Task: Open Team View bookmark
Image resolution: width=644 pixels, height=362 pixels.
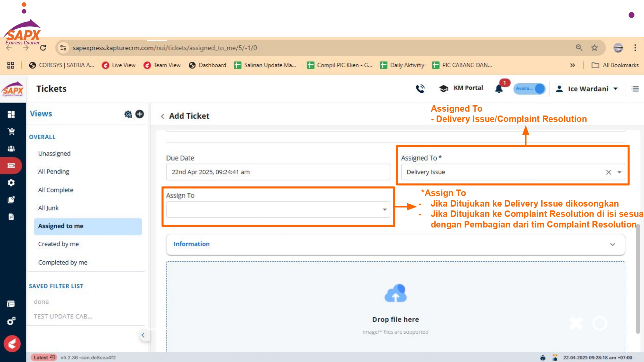Action: click(x=162, y=65)
